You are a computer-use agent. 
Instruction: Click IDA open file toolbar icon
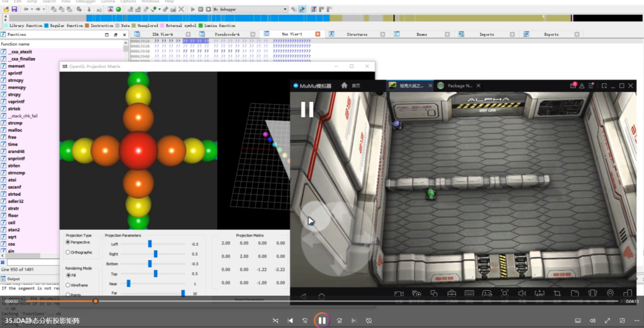click(6, 9)
